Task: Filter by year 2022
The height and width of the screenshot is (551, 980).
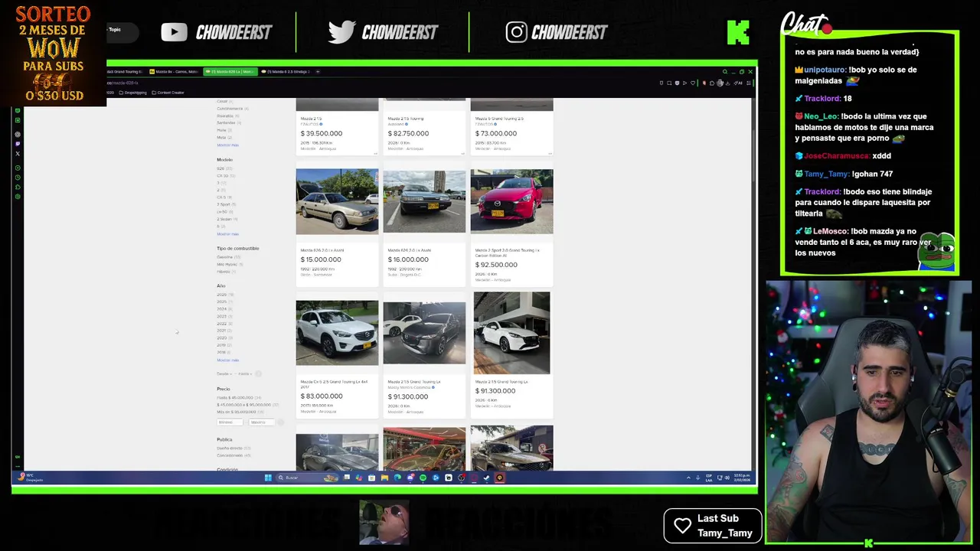Action: coord(224,324)
